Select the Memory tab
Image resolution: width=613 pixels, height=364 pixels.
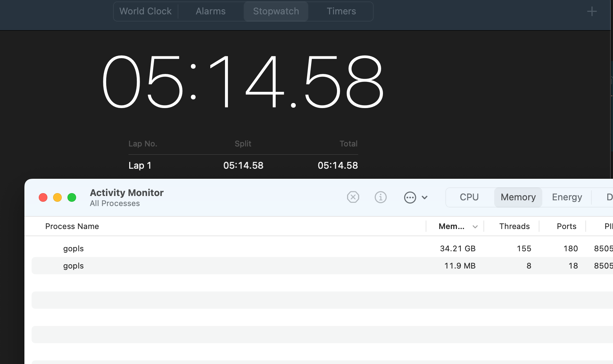518,197
